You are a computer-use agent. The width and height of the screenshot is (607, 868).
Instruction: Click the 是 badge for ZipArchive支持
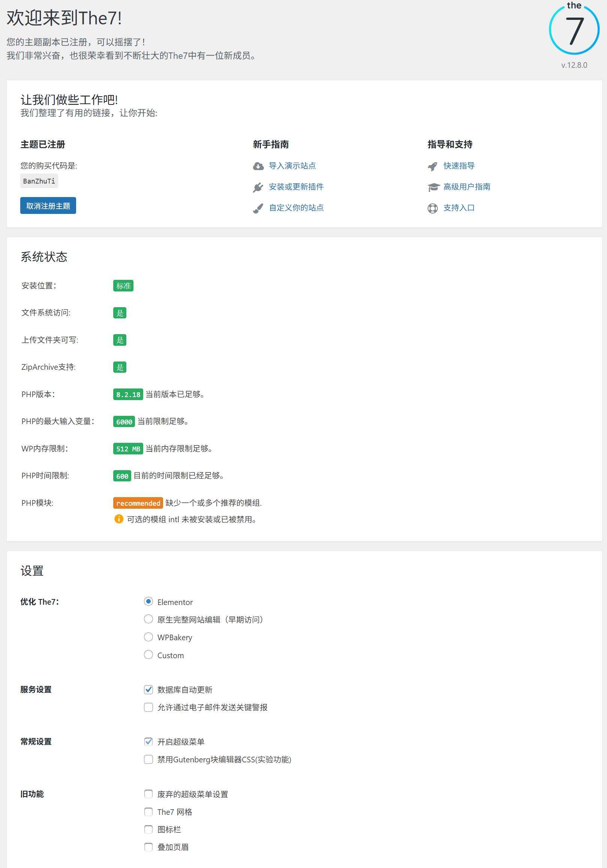pos(120,367)
